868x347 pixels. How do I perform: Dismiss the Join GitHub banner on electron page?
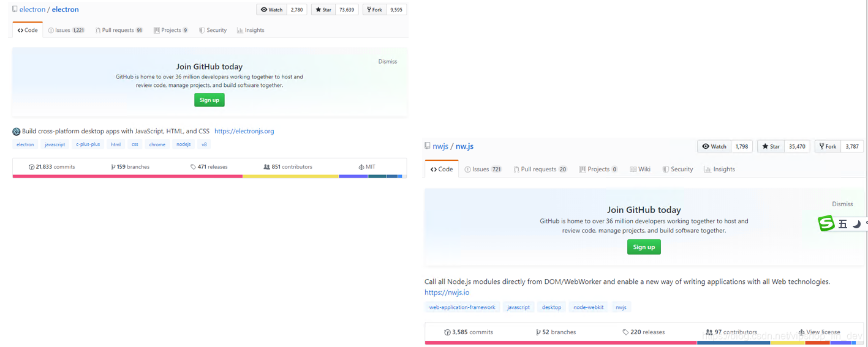coord(388,62)
